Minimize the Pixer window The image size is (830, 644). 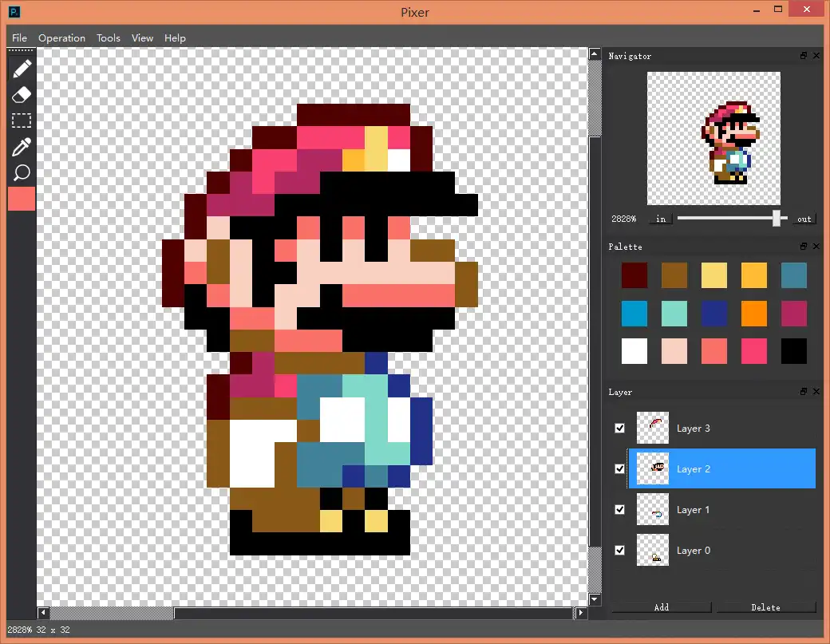point(757,10)
